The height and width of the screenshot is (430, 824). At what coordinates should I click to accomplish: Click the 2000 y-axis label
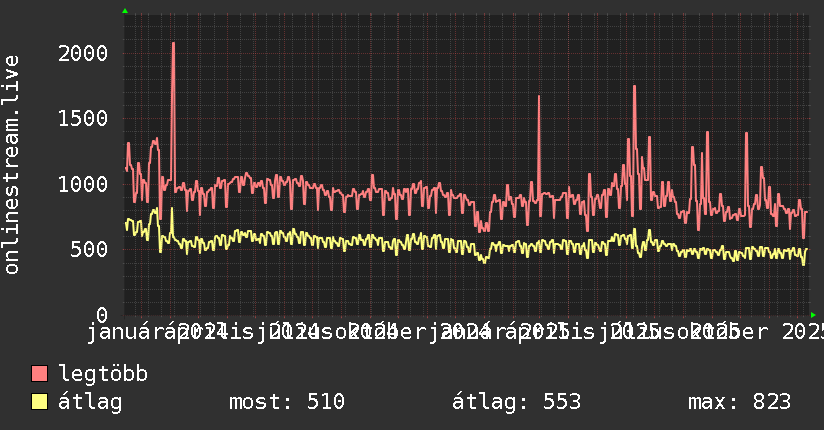point(83,53)
